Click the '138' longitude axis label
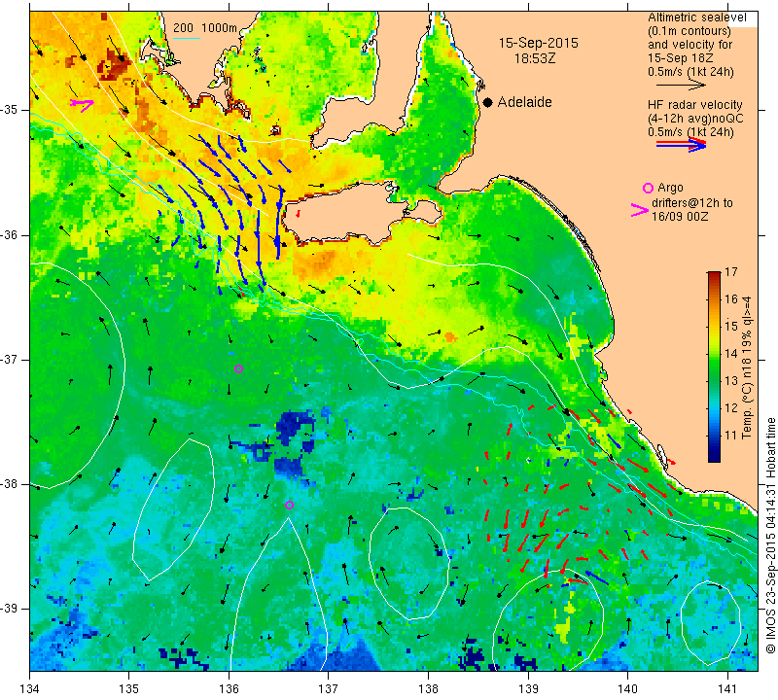The width and height of the screenshot is (778, 700). [428, 689]
